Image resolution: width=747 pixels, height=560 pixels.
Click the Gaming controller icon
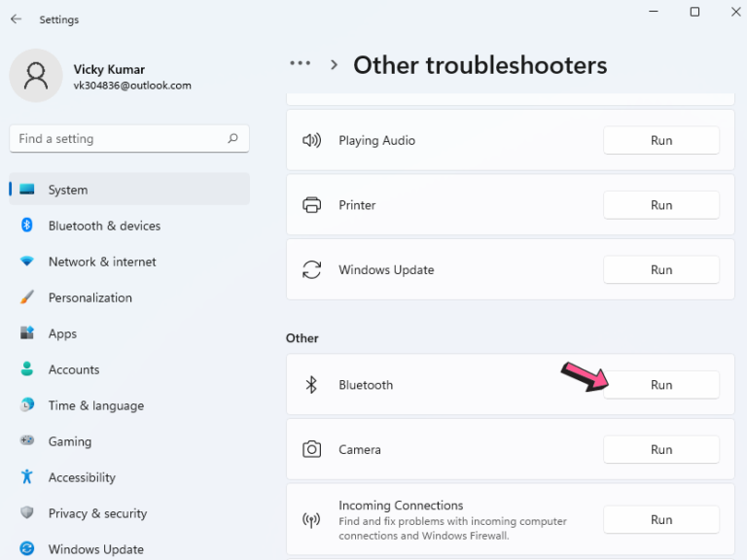pyautogui.click(x=27, y=441)
